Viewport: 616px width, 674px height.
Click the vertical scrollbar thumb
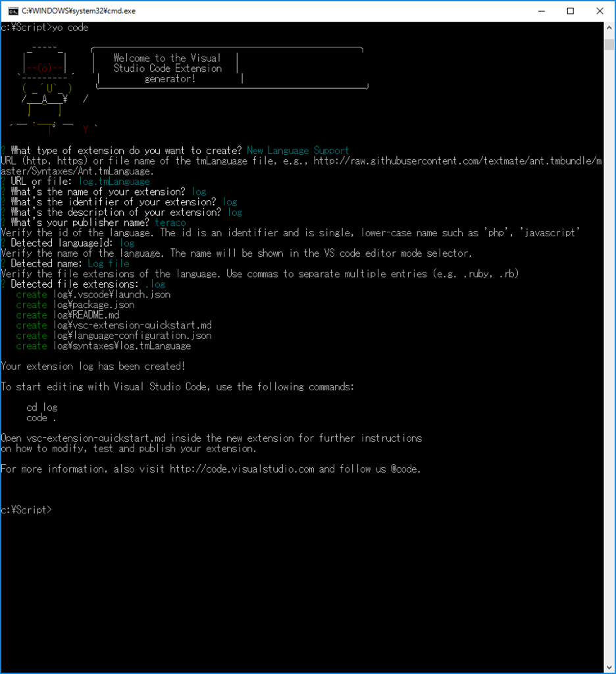point(609,44)
